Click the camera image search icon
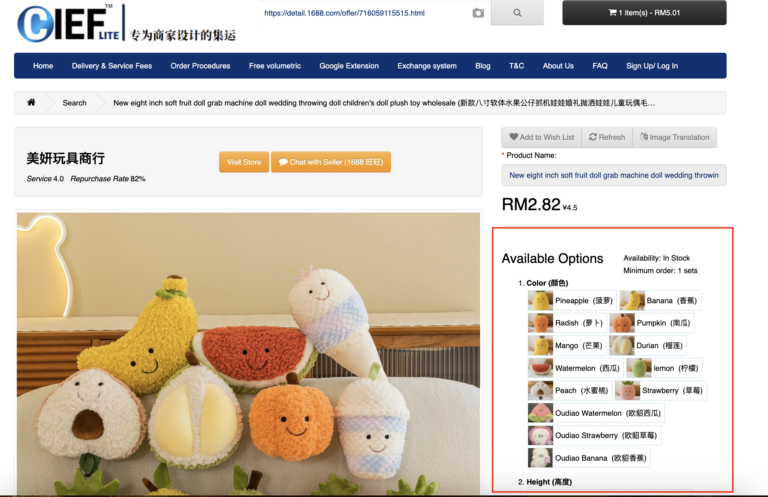This screenshot has width=768, height=497. [x=478, y=13]
